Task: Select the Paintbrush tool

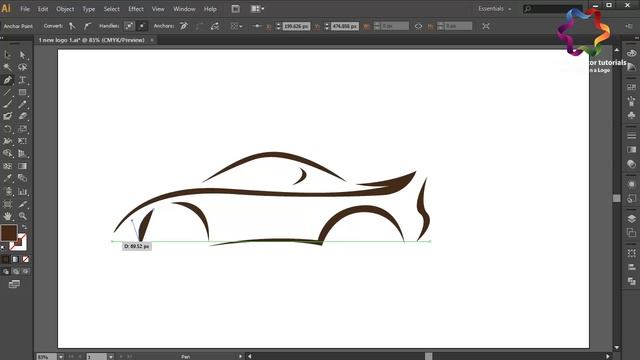Action: (x=7, y=104)
